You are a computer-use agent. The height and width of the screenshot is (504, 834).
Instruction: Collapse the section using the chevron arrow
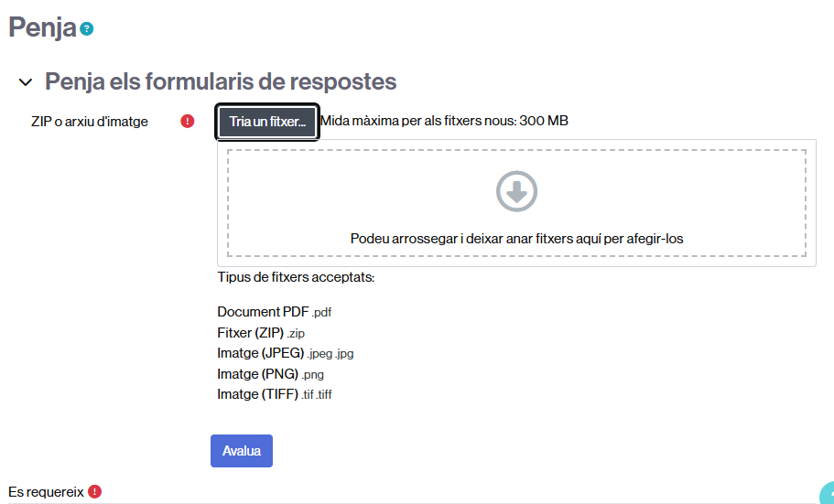tap(26, 83)
